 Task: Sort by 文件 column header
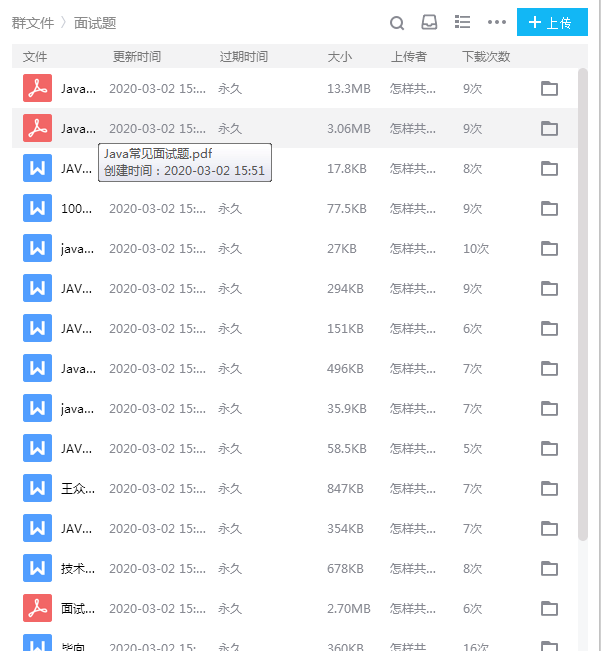click(x=35, y=56)
